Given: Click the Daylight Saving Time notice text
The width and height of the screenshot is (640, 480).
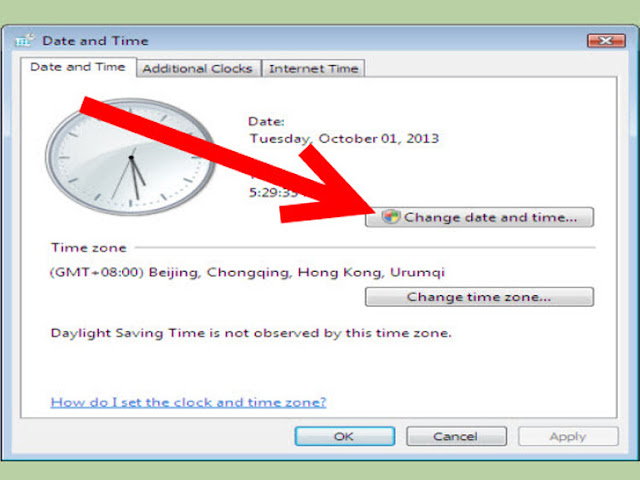Looking at the screenshot, I should pos(251,333).
